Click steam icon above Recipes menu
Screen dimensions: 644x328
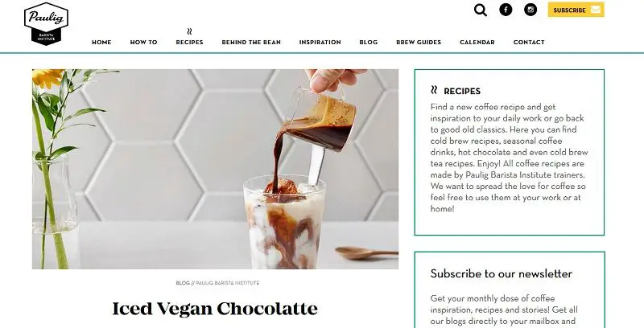(189, 31)
